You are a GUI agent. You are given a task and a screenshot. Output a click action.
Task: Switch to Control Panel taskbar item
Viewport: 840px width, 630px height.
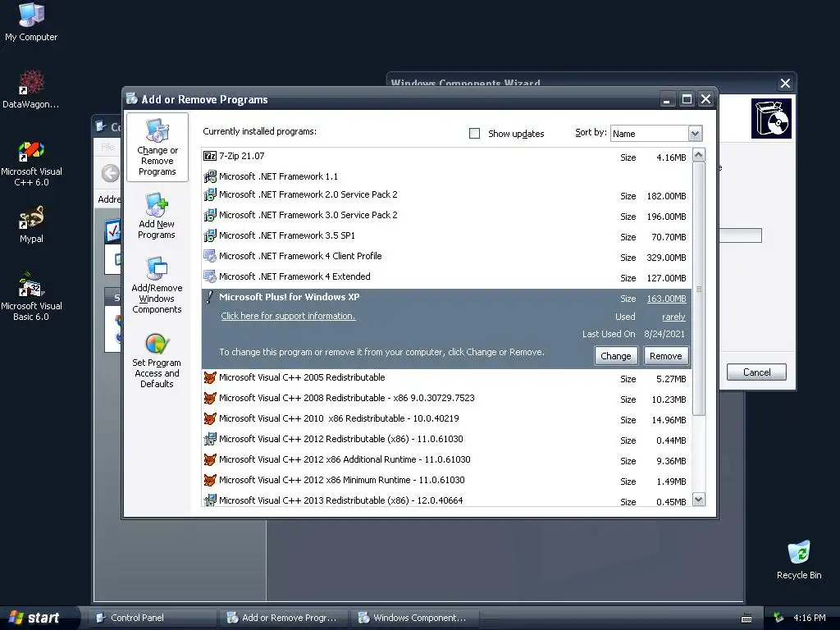tap(153, 618)
